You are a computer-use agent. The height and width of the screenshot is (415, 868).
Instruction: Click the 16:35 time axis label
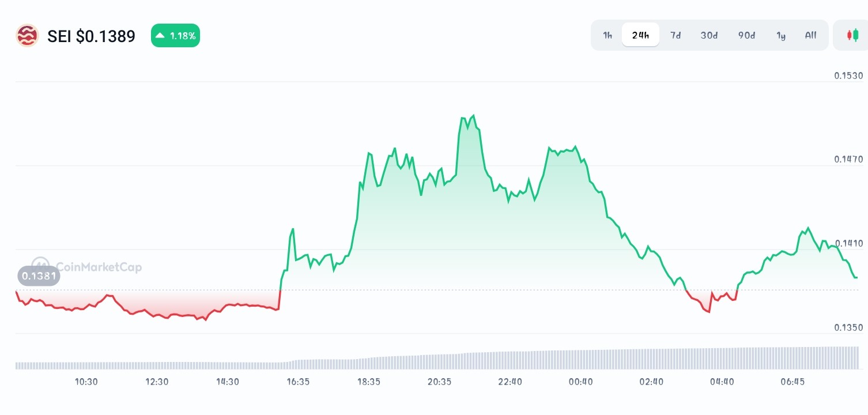[298, 382]
